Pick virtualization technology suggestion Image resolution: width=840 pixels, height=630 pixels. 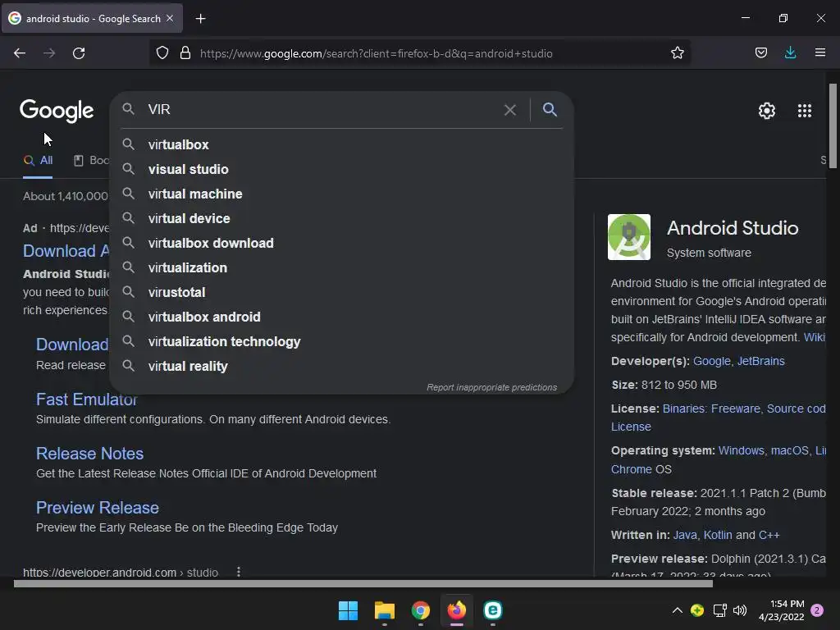[x=341, y=342]
